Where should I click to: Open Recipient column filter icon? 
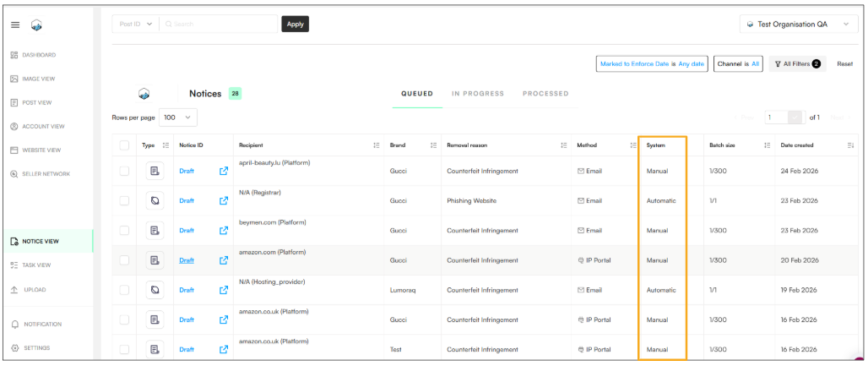pyautogui.click(x=377, y=145)
